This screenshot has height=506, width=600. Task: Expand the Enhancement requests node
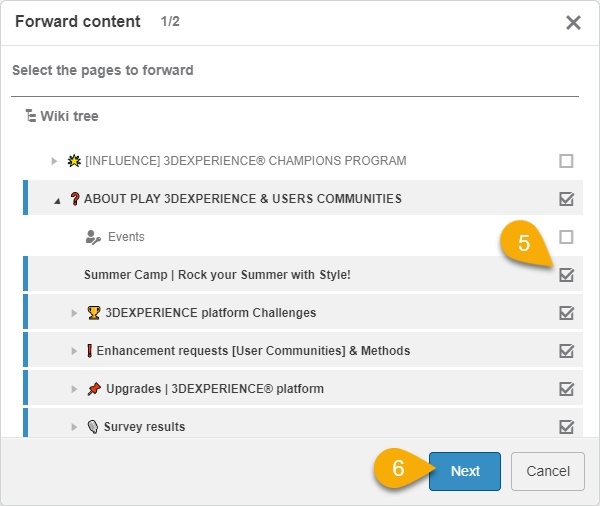[74, 351]
